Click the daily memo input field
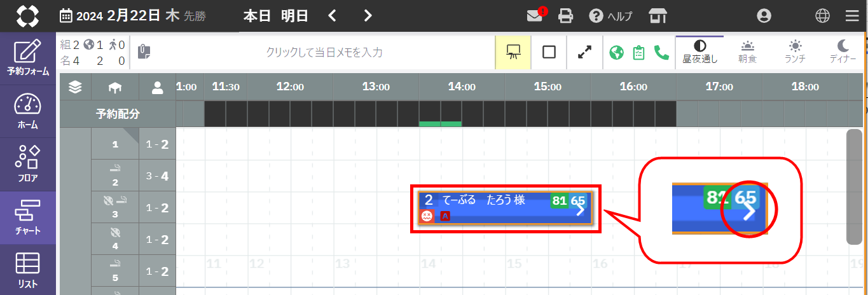The height and width of the screenshot is (295, 868). point(324,52)
